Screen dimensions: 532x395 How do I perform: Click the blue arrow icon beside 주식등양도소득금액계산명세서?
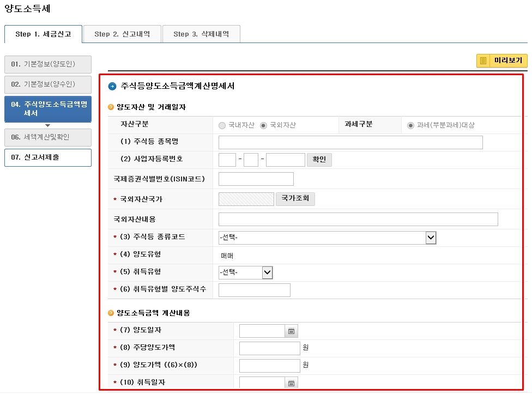tap(112, 86)
